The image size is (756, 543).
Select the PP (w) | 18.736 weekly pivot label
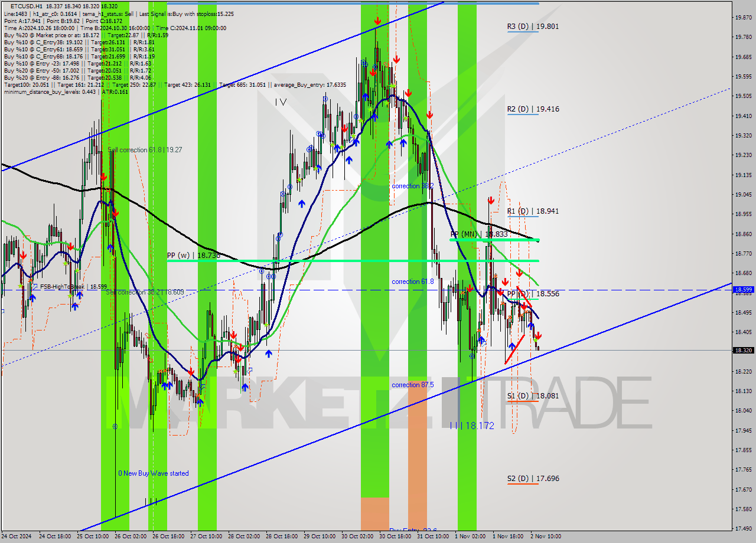point(194,255)
